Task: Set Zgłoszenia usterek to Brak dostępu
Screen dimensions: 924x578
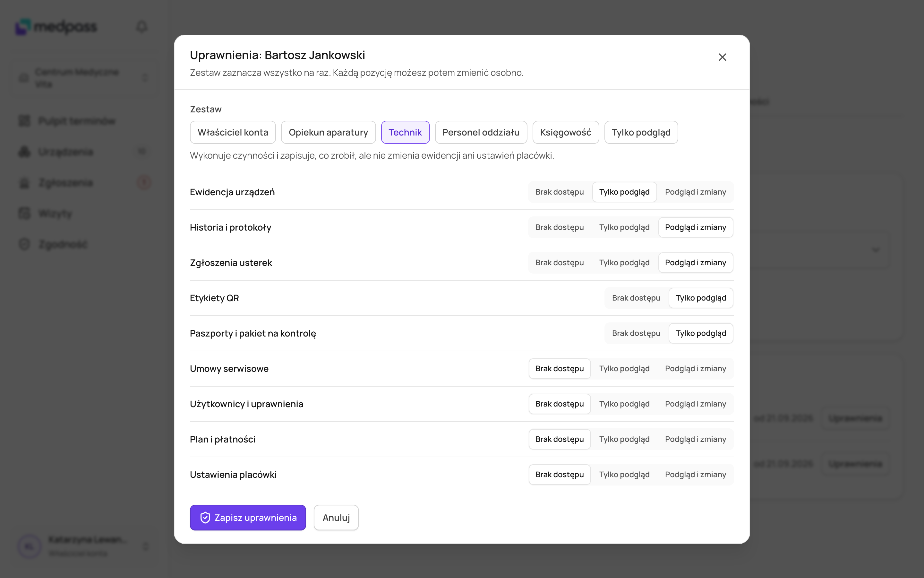Action: (x=559, y=263)
